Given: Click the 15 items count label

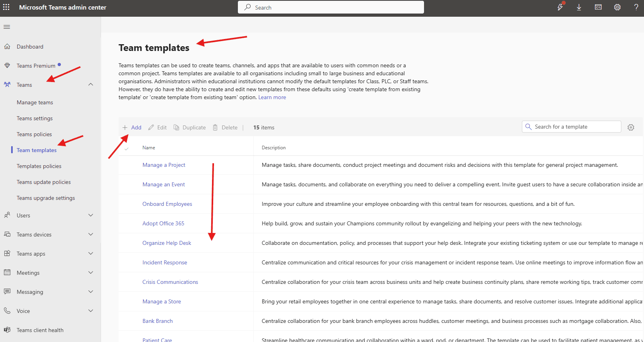Looking at the screenshot, I should 264,127.
